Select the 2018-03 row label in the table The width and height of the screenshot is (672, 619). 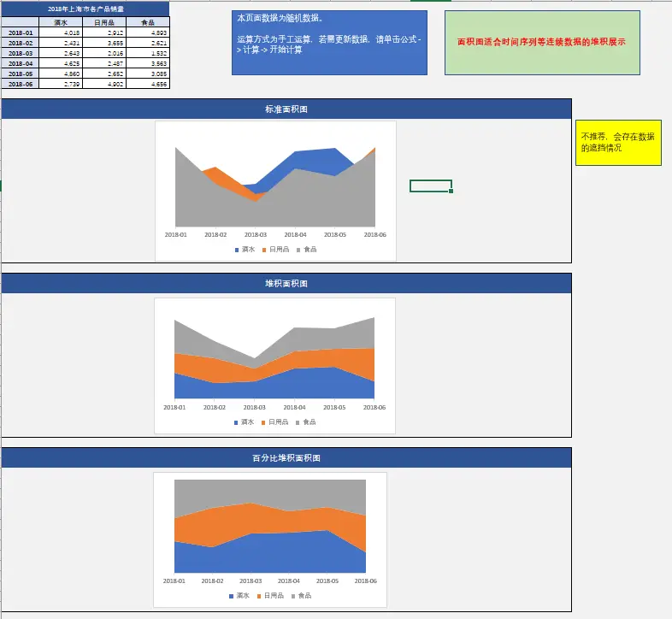(21, 53)
